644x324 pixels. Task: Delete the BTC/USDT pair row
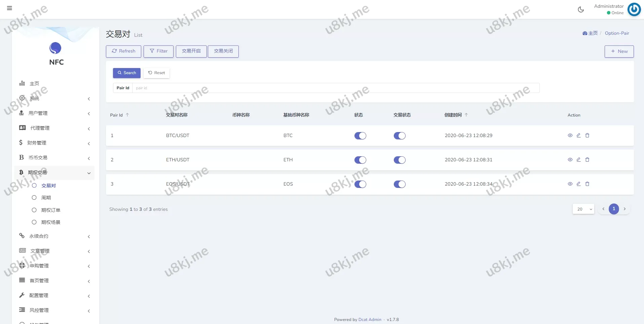587,135
